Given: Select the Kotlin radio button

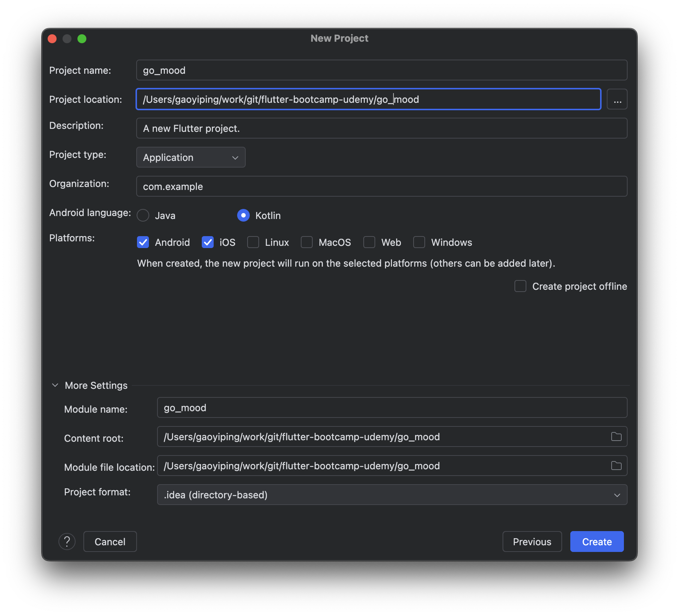Looking at the screenshot, I should (x=243, y=215).
